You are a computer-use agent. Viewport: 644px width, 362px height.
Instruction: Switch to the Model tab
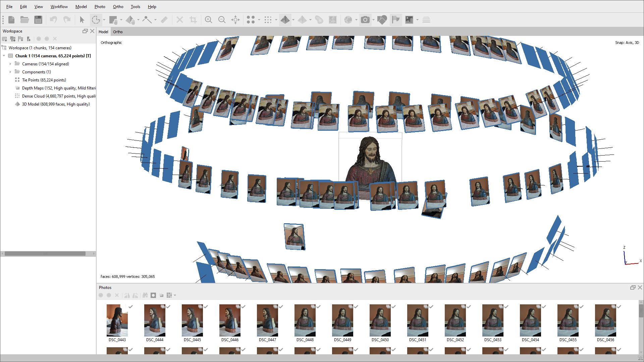(103, 32)
